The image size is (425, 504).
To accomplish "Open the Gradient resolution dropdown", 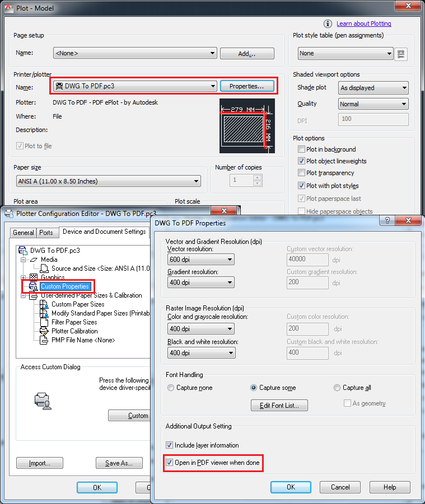I will tap(201, 282).
